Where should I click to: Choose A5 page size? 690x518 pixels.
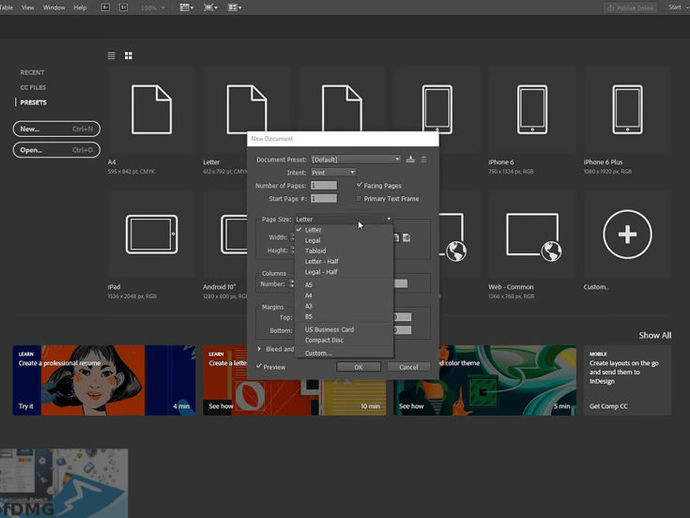click(344, 285)
